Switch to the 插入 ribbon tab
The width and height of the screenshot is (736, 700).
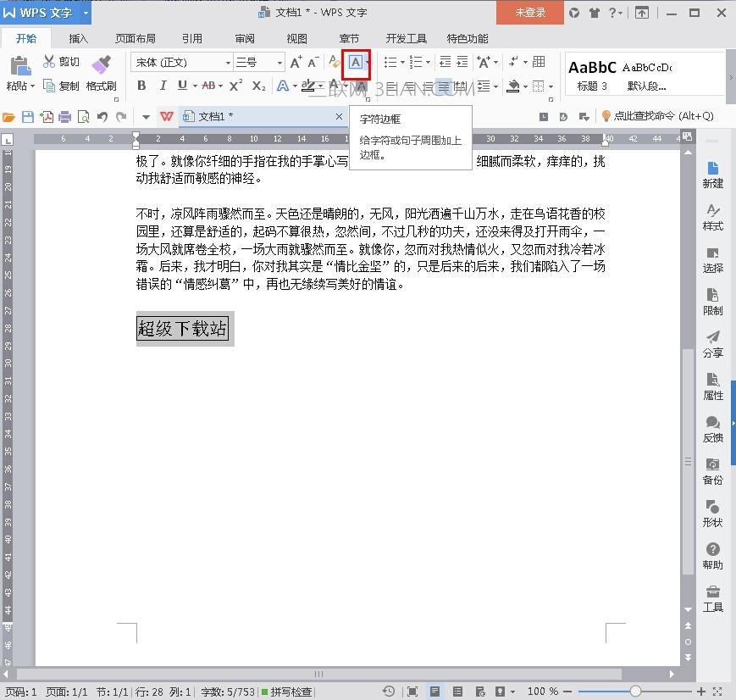79,38
